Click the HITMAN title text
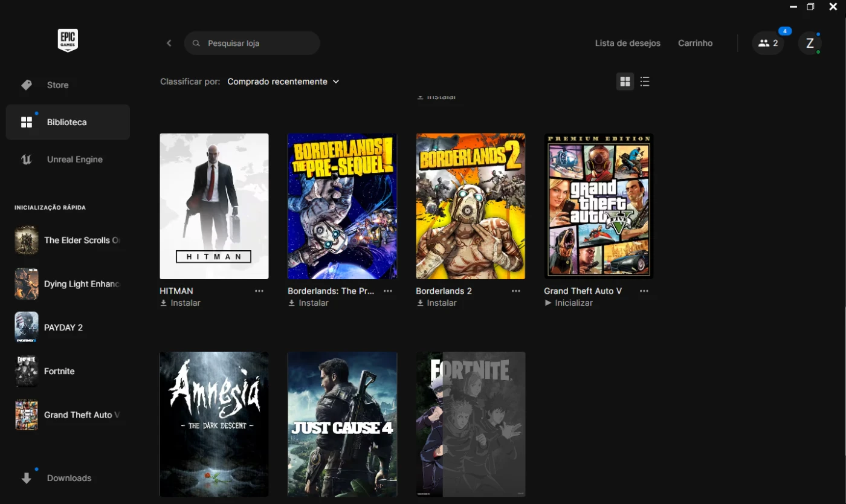Viewport: 846px width, 504px height. 176,291
